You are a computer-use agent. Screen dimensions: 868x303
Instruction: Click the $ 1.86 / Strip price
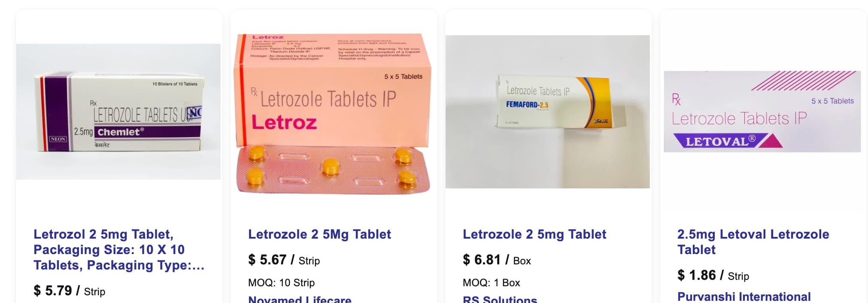pyautogui.click(x=713, y=276)
